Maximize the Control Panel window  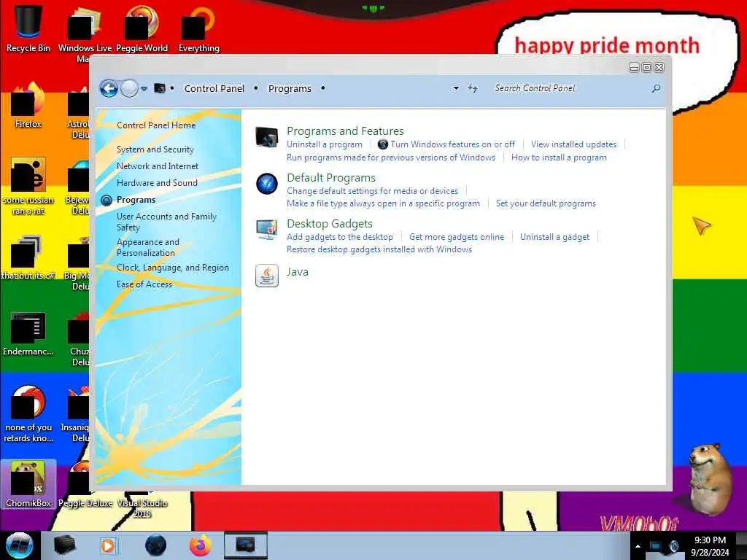point(646,67)
